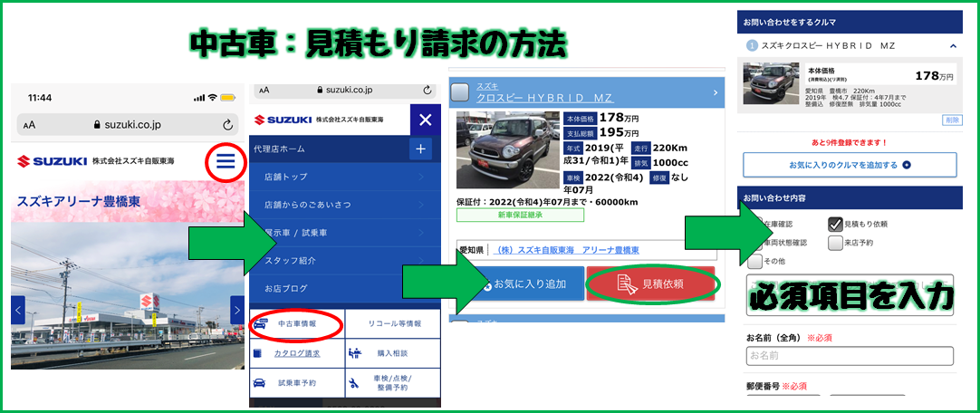Tick the checkbox beside クロスビー HYBRID MZ listing
980x413 pixels.
[460, 91]
